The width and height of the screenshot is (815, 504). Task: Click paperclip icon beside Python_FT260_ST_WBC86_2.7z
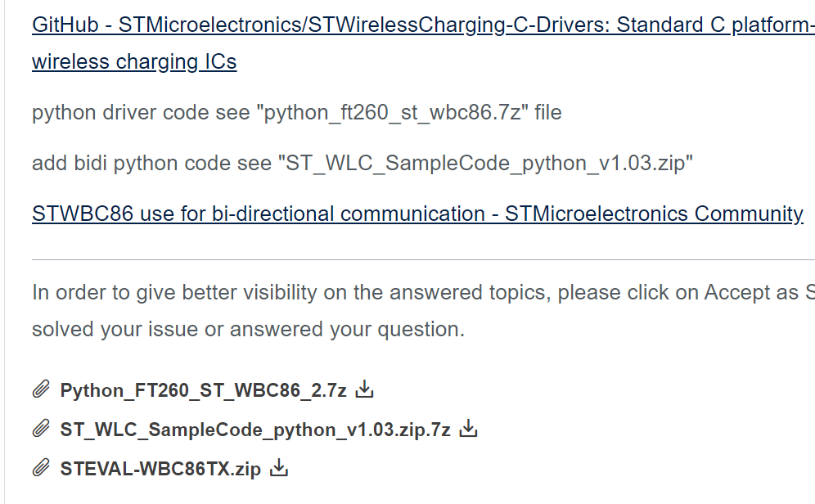(40, 389)
